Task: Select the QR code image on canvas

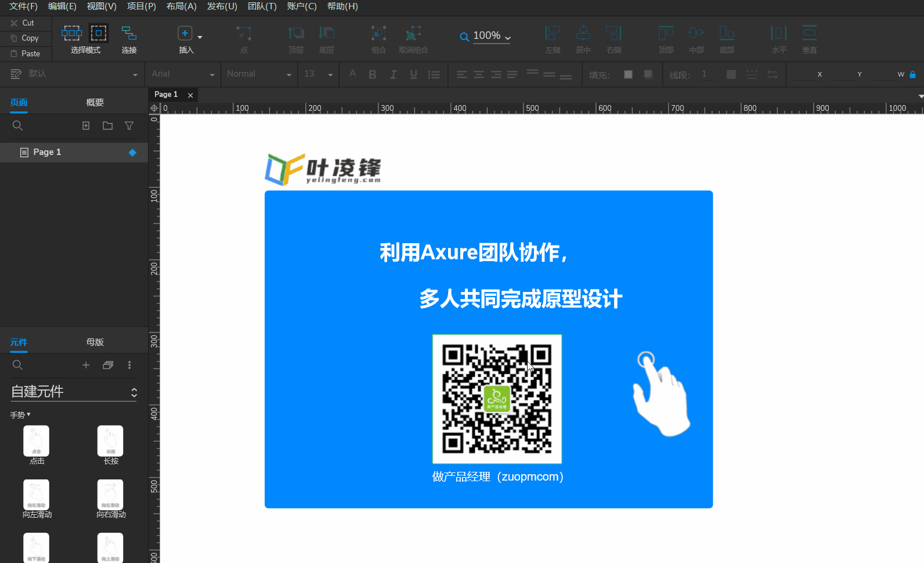Action: click(x=497, y=399)
